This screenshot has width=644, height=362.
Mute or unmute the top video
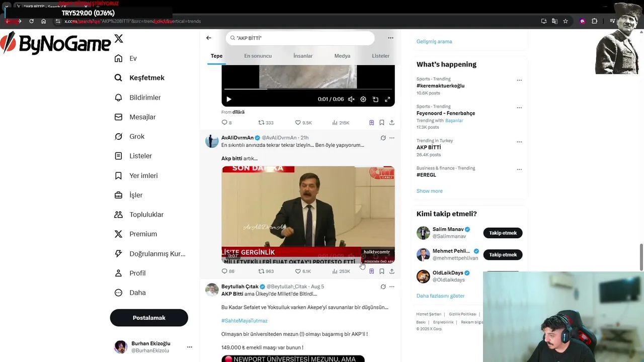[x=351, y=100]
